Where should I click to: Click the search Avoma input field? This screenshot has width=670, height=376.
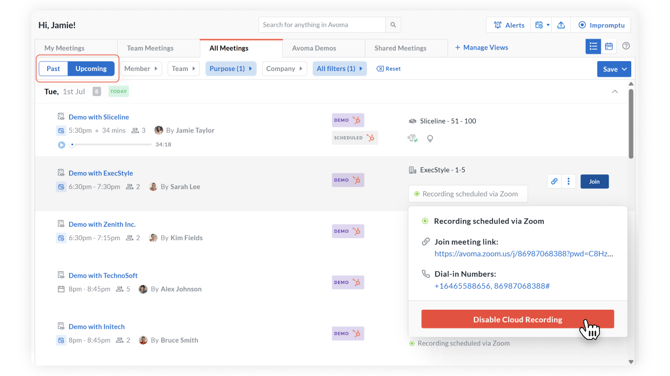pos(322,25)
